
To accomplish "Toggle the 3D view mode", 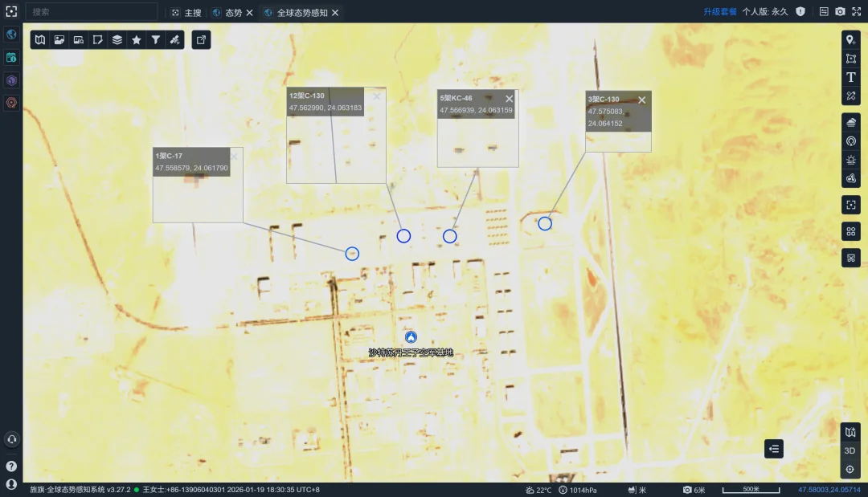I will (850, 450).
